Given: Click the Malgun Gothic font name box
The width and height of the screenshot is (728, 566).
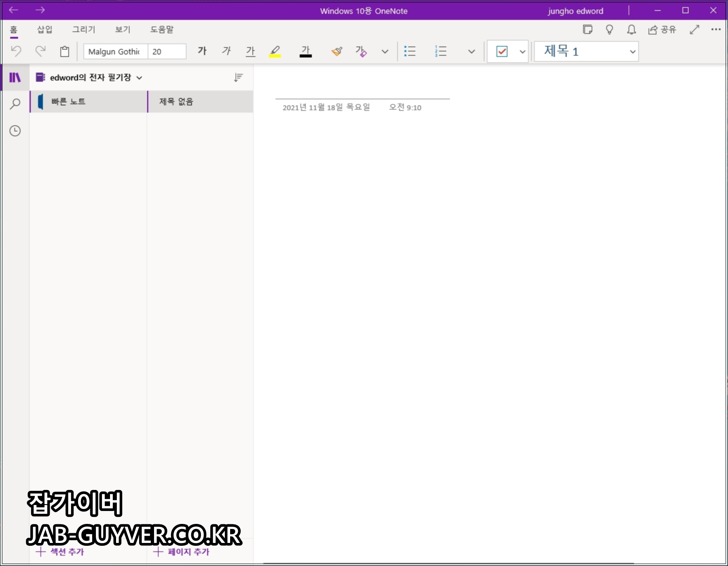Looking at the screenshot, I should 116,51.
